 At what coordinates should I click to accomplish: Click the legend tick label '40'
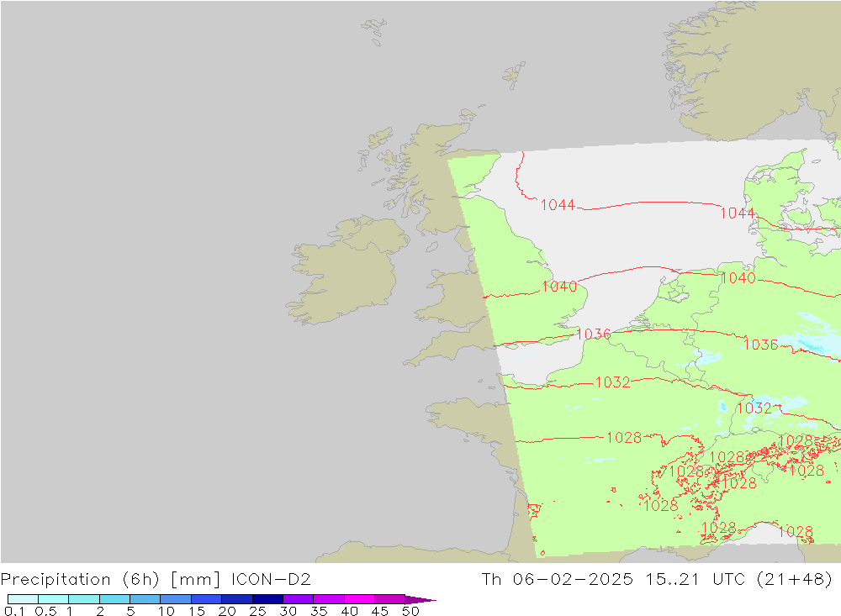pos(350,611)
